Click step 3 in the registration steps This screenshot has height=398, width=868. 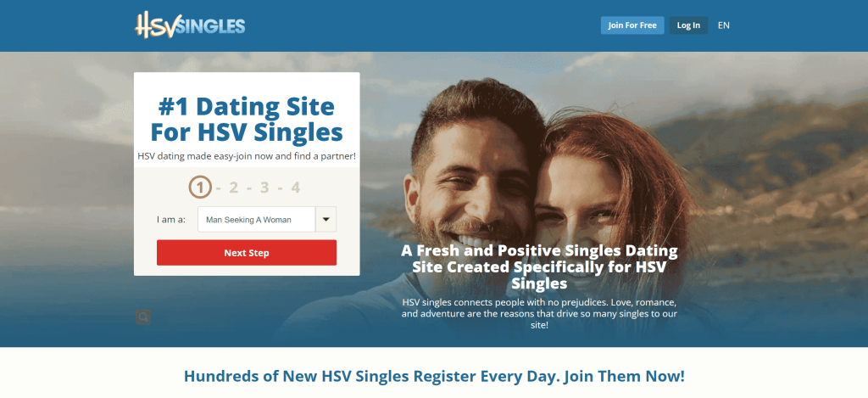tap(264, 188)
